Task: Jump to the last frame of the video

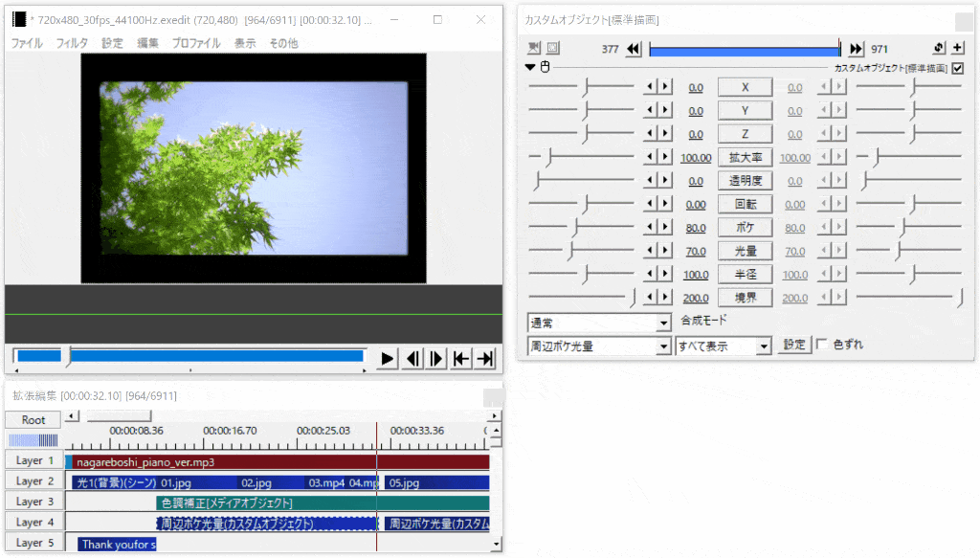Action: [486, 359]
